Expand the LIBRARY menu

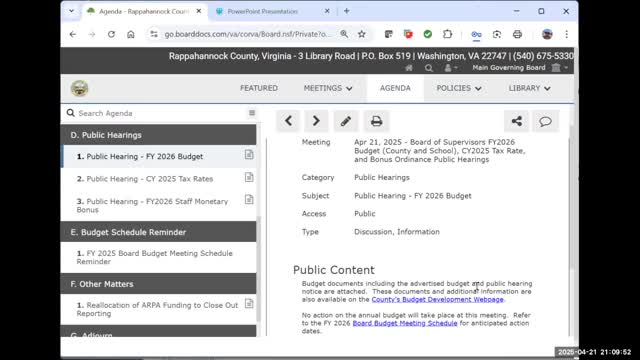(x=529, y=88)
